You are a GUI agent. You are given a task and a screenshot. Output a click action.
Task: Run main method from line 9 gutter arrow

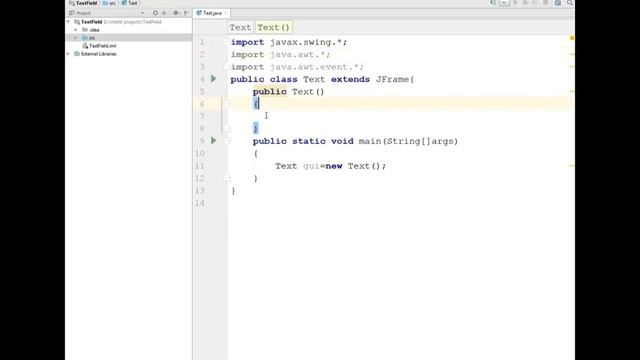click(x=213, y=140)
